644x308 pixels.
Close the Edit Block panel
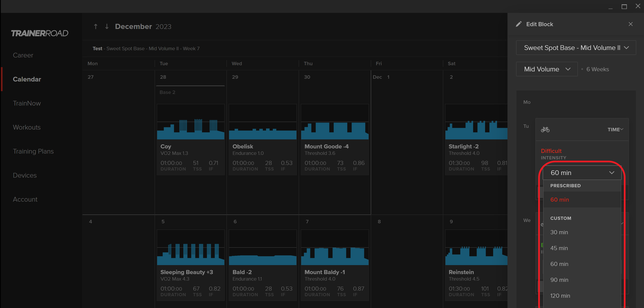(x=630, y=24)
